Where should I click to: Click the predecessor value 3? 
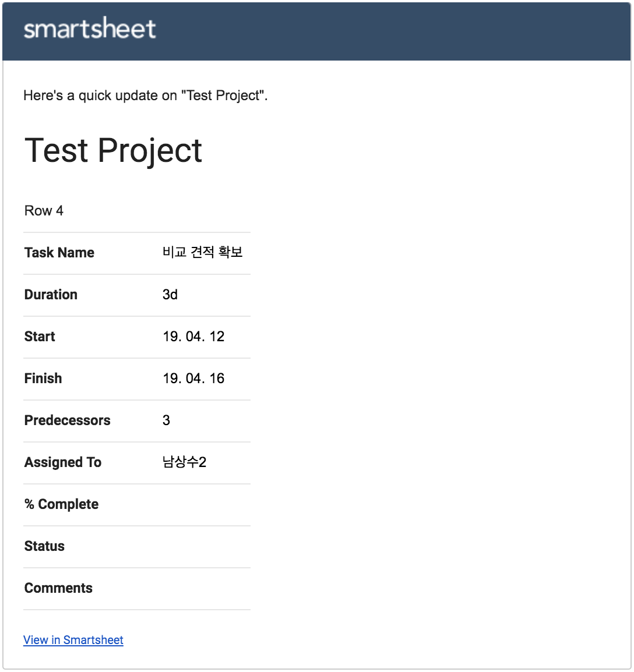click(166, 420)
